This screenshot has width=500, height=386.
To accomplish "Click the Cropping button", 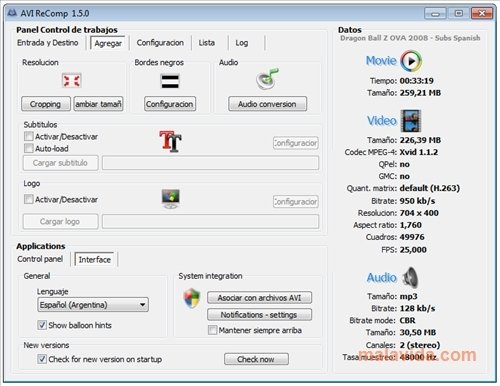I will tap(46, 104).
